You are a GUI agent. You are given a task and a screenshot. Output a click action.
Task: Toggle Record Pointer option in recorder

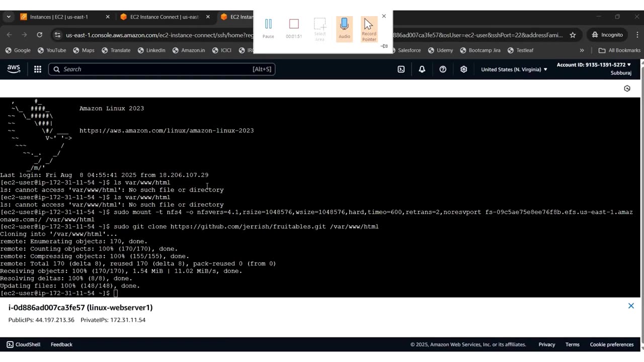point(369,29)
